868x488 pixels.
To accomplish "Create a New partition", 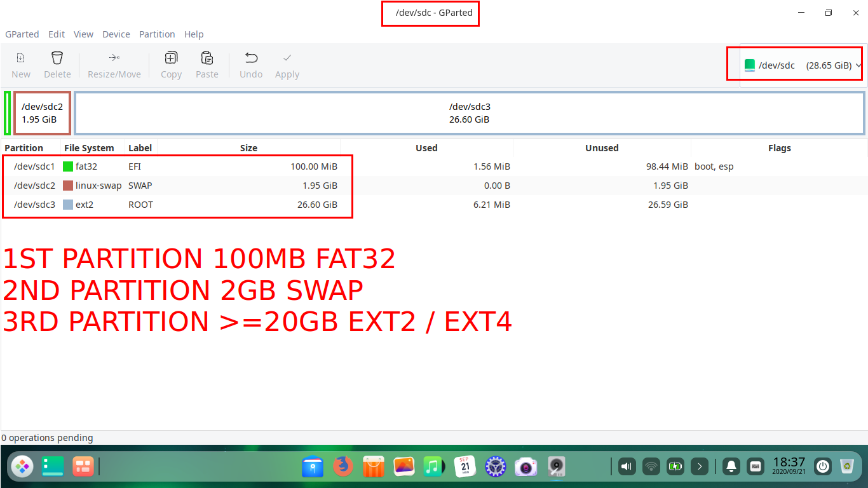I will [20, 64].
